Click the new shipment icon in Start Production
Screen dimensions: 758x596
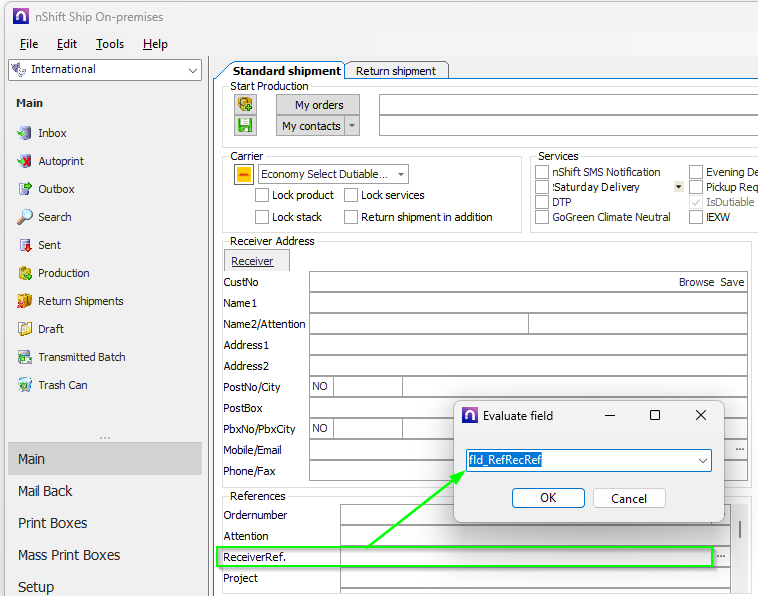(x=245, y=104)
